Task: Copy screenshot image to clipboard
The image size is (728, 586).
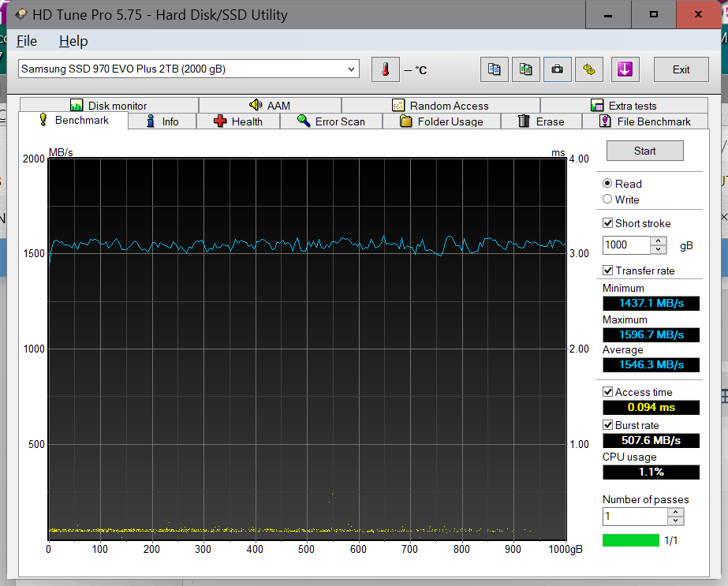Action: pos(526,69)
